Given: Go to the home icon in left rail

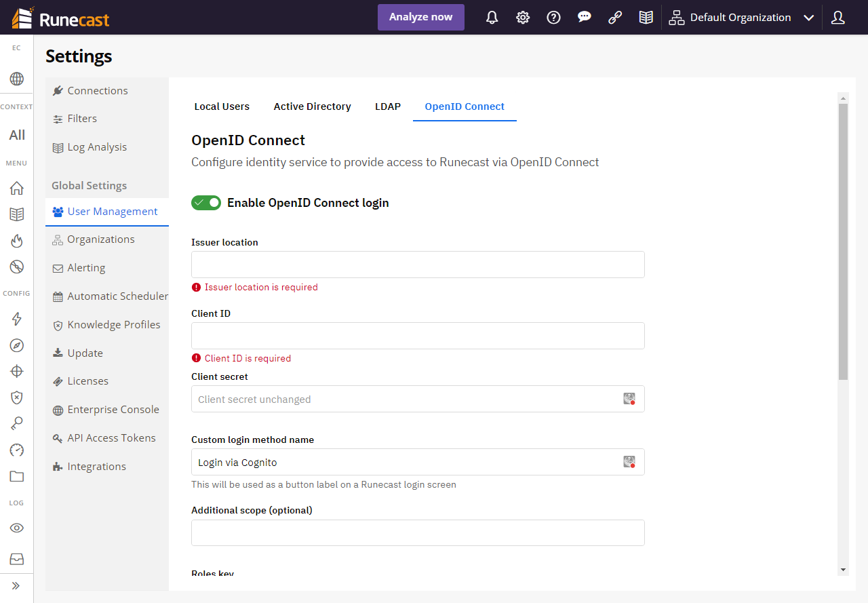Looking at the screenshot, I should pos(17,188).
